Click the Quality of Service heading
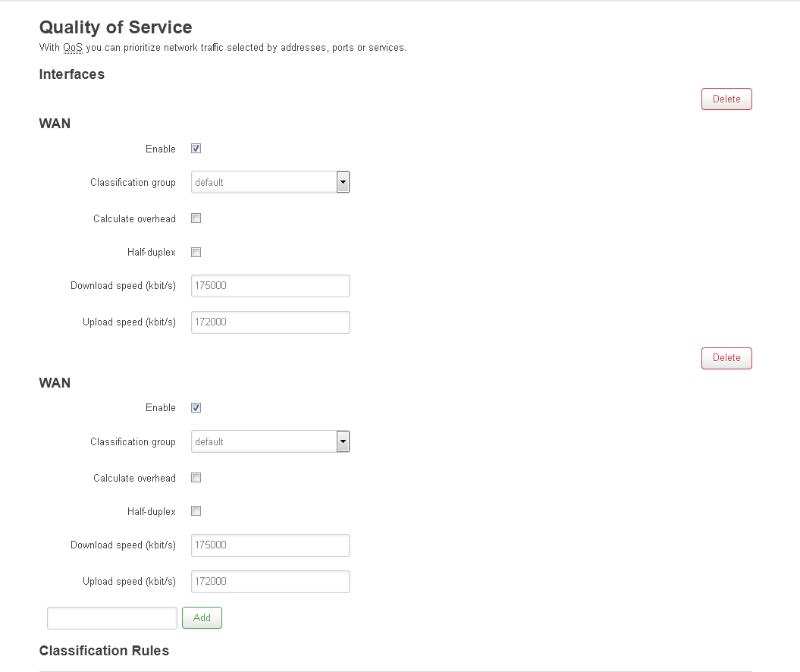This screenshot has height=672, width=800. click(x=116, y=27)
